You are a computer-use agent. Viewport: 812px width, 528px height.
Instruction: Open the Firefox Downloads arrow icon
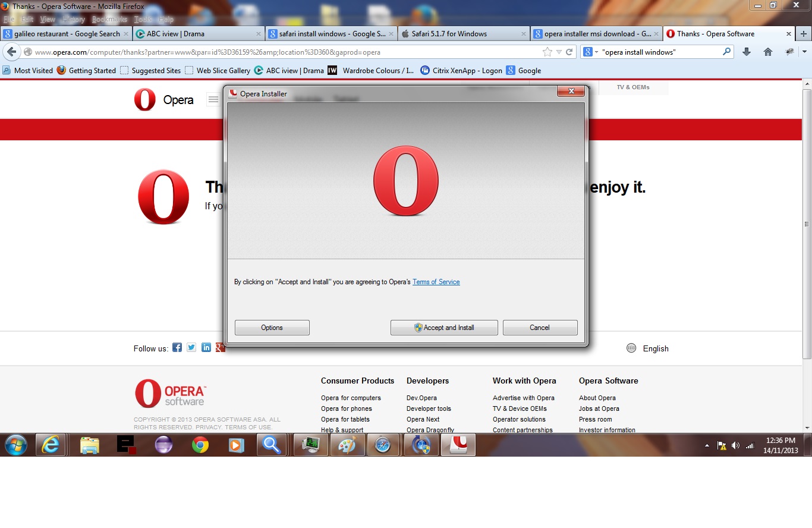coord(747,52)
